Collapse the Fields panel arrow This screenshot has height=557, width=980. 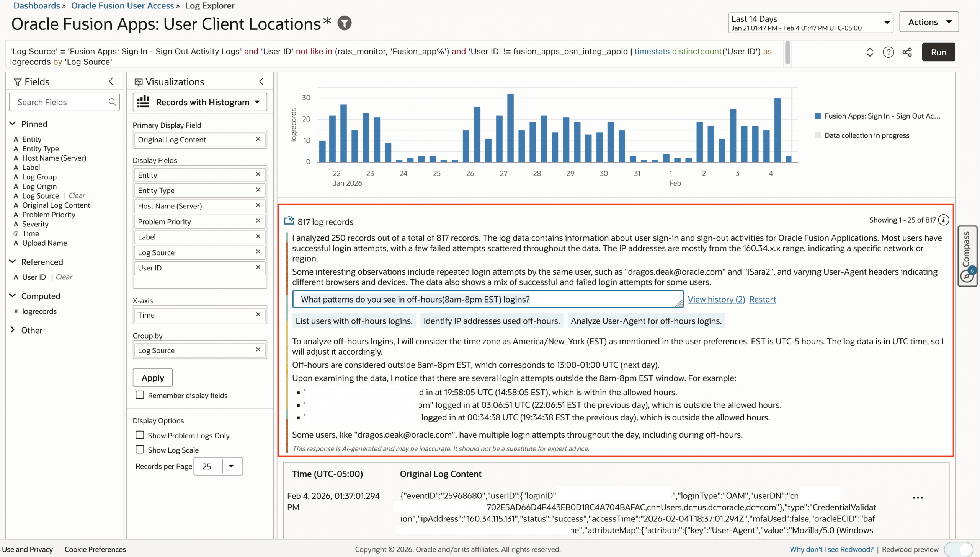(x=111, y=81)
